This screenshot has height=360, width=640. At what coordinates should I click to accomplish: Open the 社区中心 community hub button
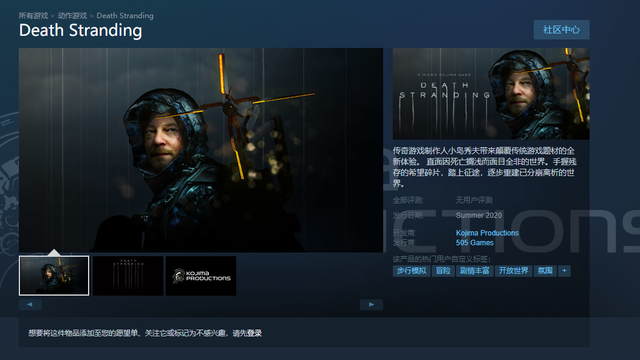click(562, 30)
